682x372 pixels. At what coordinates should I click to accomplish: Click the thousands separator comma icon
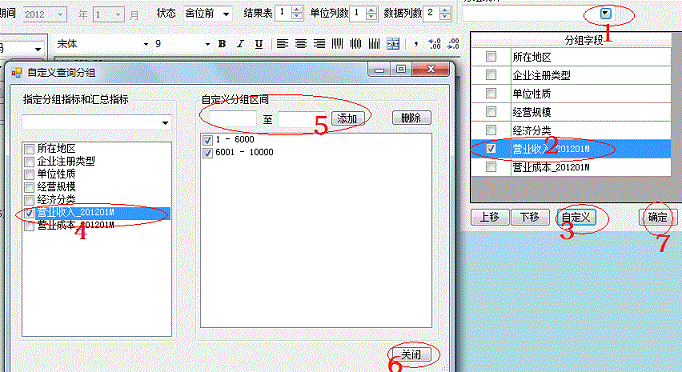click(416, 44)
